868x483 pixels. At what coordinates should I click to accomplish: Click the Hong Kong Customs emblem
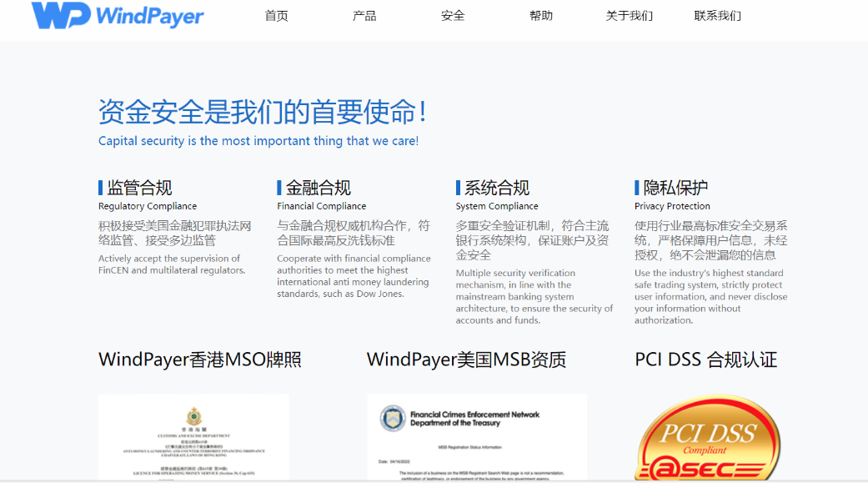pos(193,416)
